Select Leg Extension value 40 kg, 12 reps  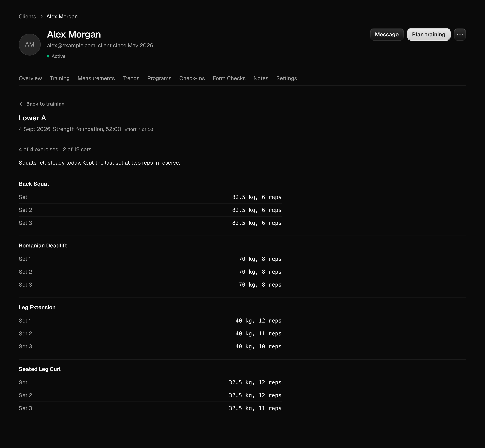[x=258, y=321]
